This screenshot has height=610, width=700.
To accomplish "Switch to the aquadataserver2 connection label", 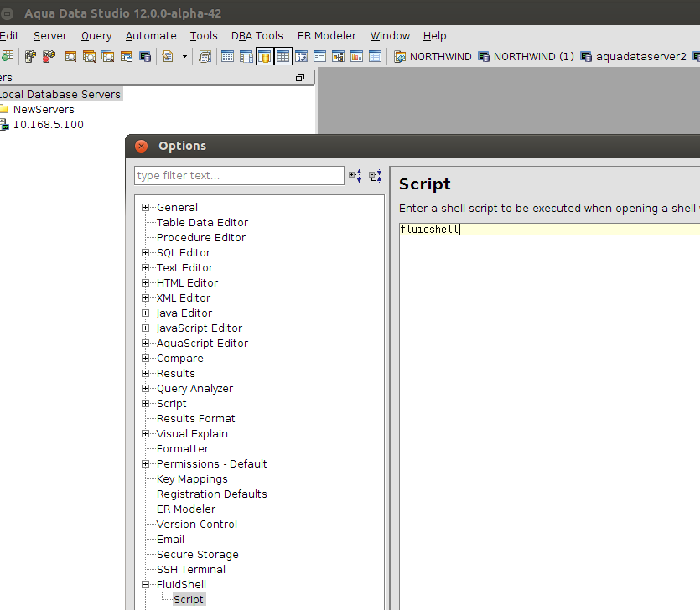I will (x=640, y=57).
